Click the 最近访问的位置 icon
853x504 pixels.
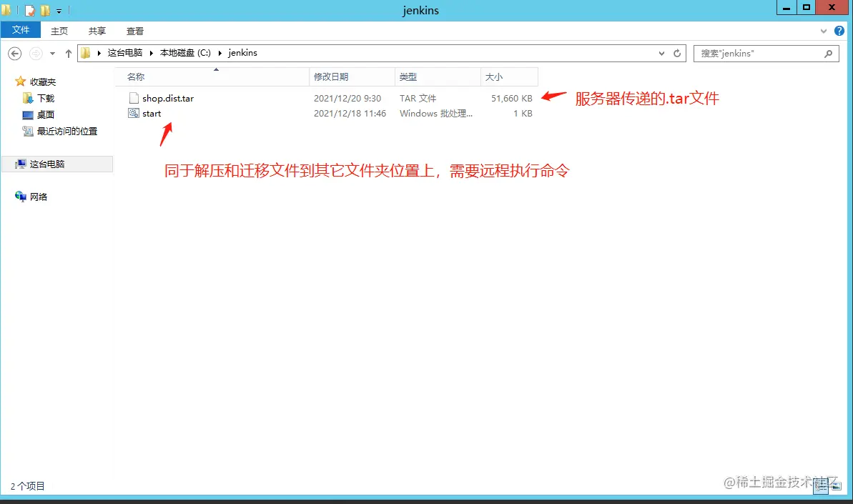click(x=28, y=131)
